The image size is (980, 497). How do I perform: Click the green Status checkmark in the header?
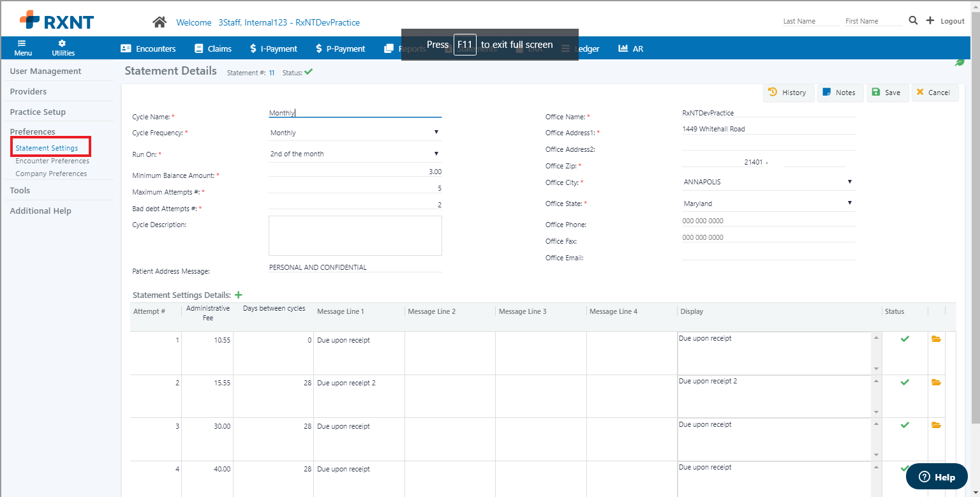tap(309, 72)
